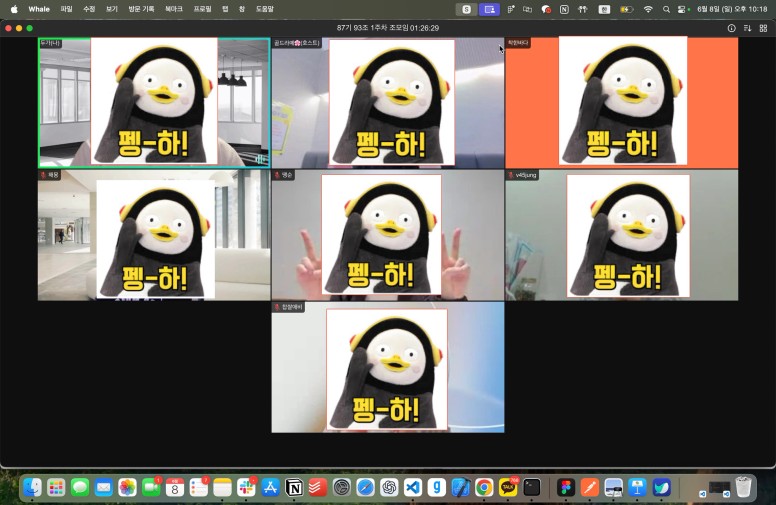Open FaceTime from the dock
Image resolution: width=776 pixels, height=505 pixels.
[151, 488]
